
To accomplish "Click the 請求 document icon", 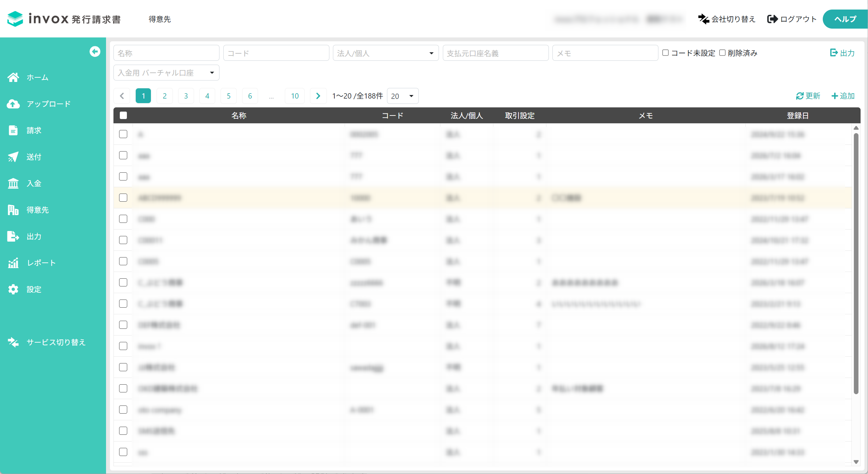I will 13,130.
